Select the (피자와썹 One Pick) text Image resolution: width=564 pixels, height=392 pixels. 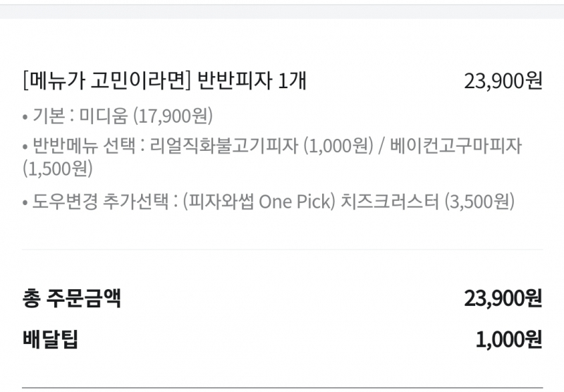pyautogui.click(x=257, y=202)
